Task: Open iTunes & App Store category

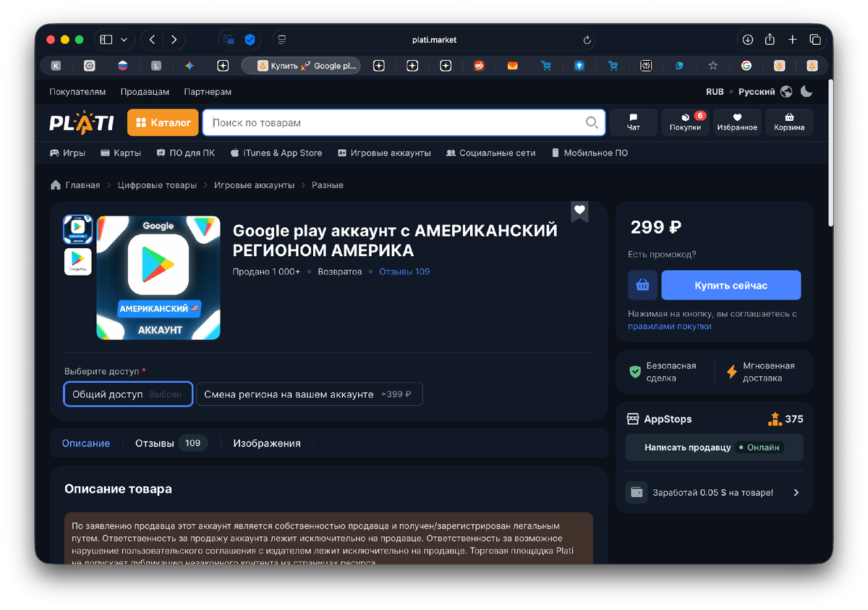Action: (x=276, y=153)
